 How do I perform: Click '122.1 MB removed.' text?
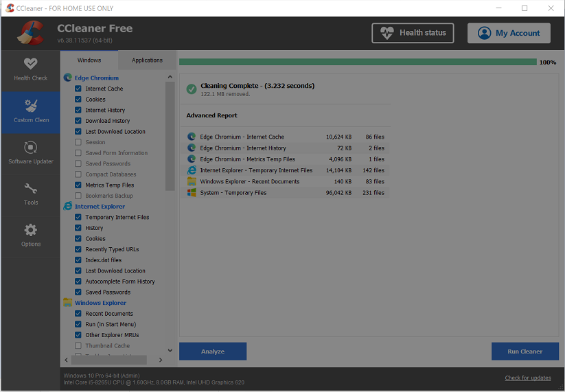tap(225, 94)
